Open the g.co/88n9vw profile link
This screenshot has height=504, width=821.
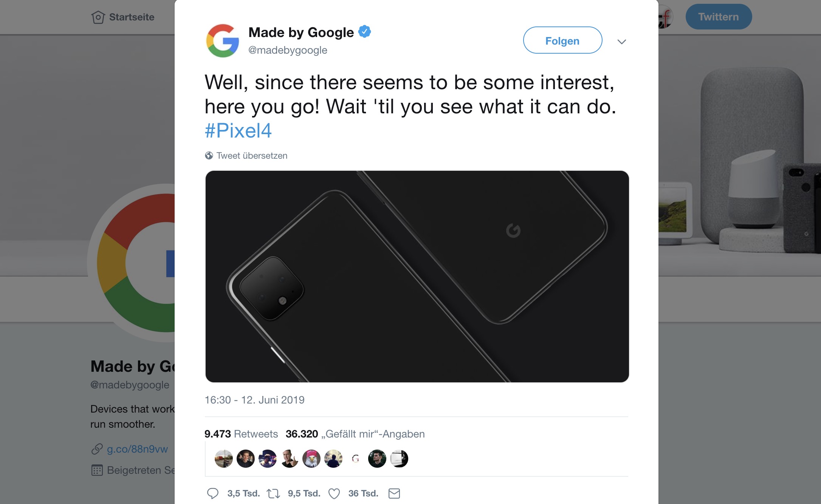coord(137,449)
